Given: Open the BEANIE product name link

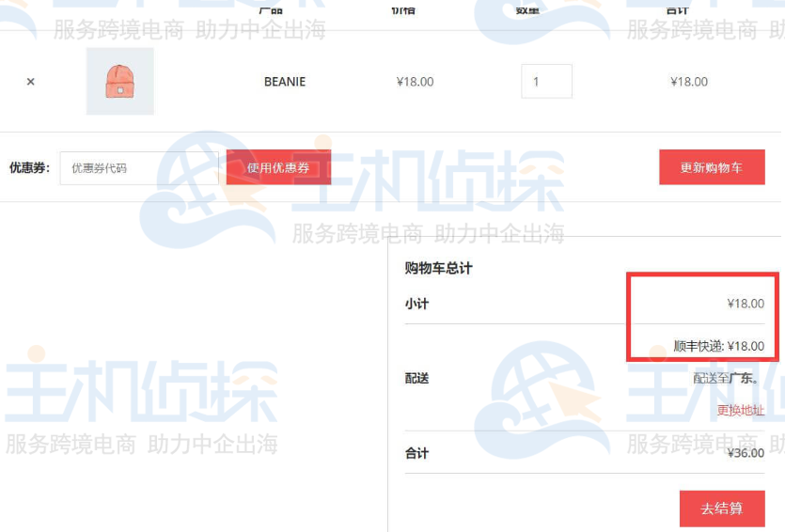Looking at the screenshot, I should pyautogui.click(x=285, y=82).
